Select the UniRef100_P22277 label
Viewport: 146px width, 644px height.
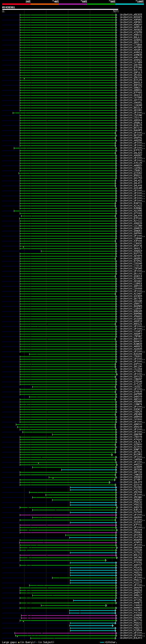click(x=131, y=583)
